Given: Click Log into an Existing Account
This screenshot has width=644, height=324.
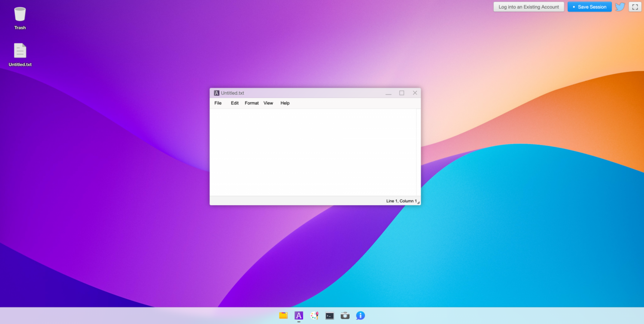Looking at the screenshot, I should pyautogui.click(x=529, y=7).
